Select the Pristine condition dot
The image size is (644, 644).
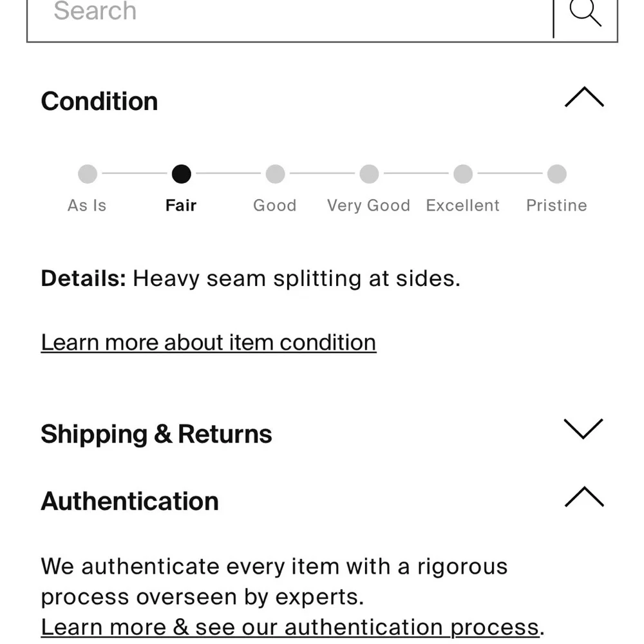tap(556, 174)
